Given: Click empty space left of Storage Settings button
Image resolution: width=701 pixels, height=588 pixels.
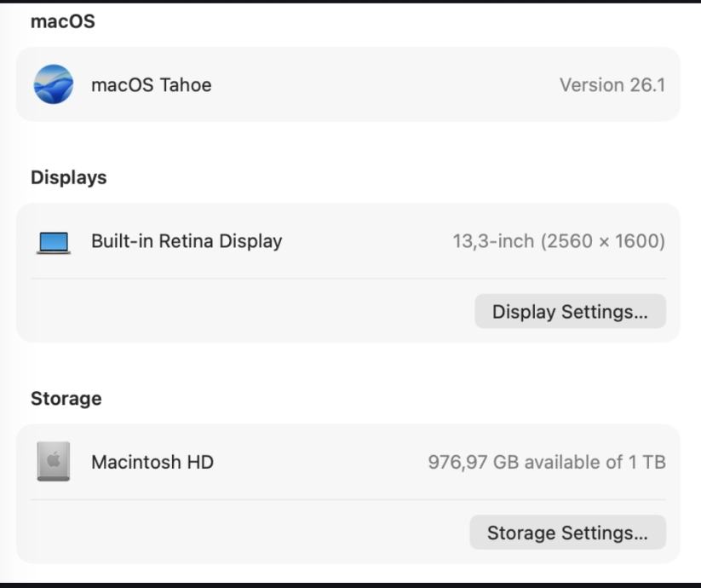Looking at the screenshot, I should pyautogui.click(x=256, y=533).
